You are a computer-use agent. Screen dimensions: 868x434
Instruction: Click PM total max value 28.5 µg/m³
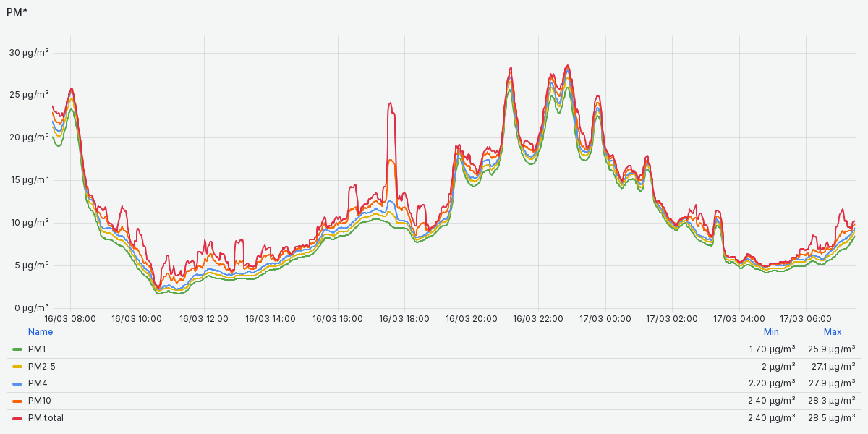coord(832,418)
